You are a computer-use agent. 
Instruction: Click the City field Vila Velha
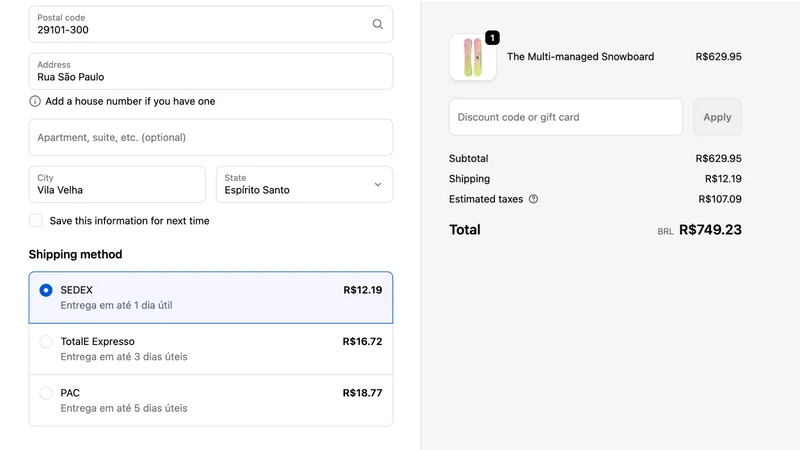pos(117,184)
